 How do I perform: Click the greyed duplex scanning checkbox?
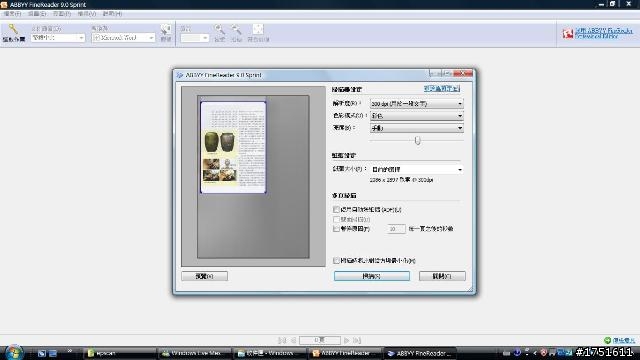[x=336, y=220]
